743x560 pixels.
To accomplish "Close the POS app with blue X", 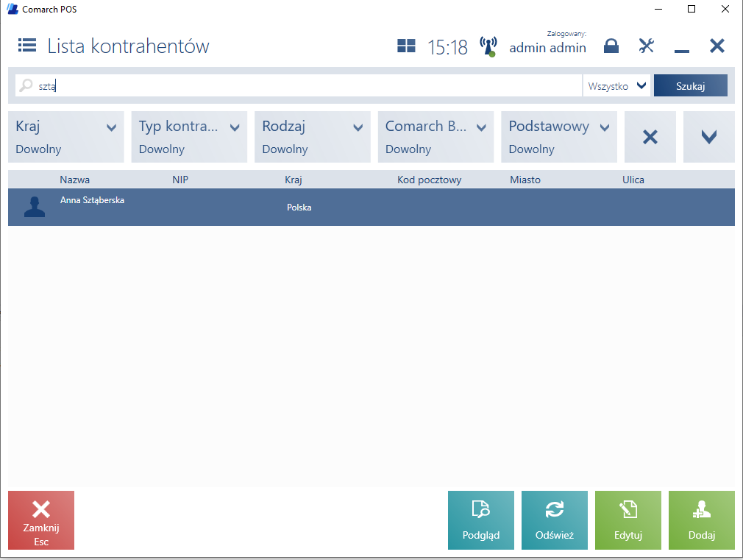I will tap(717, 46).
